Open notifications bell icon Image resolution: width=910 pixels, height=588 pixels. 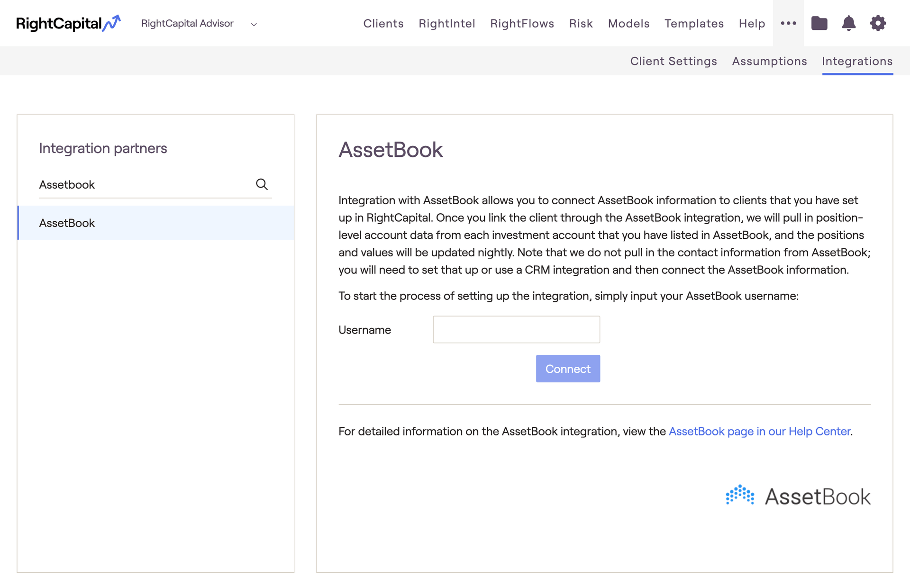848,23
